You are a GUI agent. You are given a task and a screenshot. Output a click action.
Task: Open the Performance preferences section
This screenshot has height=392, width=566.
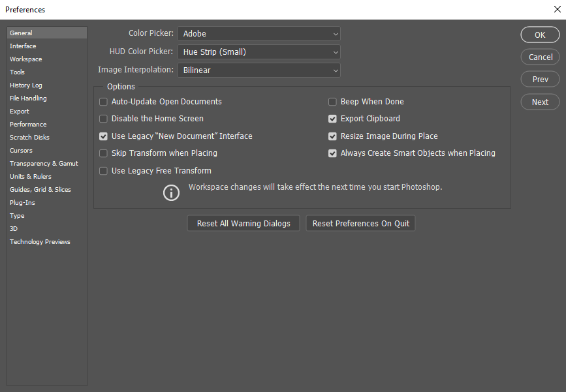click(x=28, y=125)
